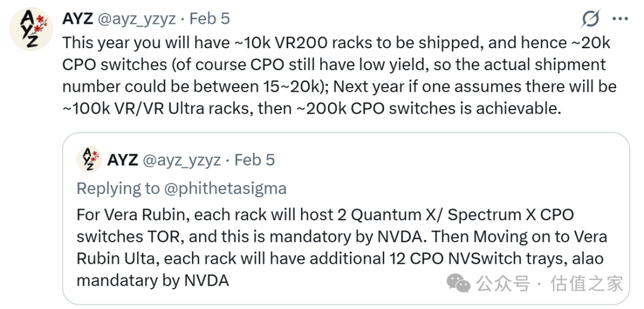Screen dimensions: 644x309
Task: Open the main post's Feb 5 timestamp
Action: click(209, 18)
